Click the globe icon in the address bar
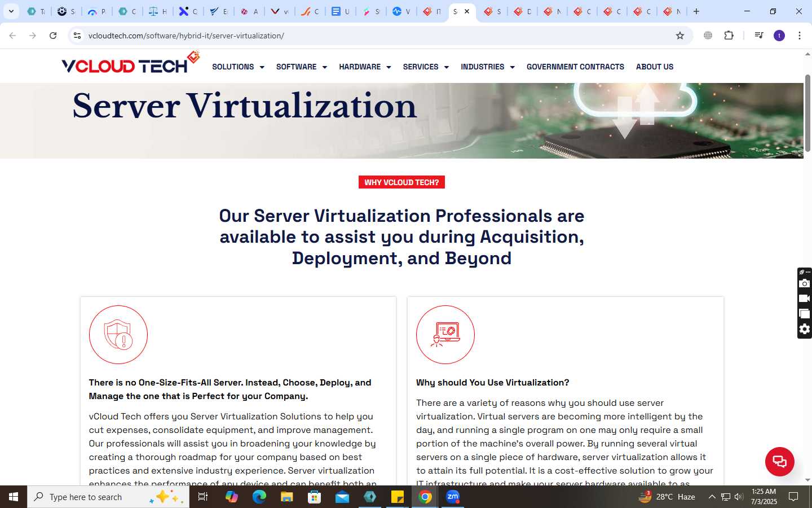The image size is (812, 508). point(708,36)
